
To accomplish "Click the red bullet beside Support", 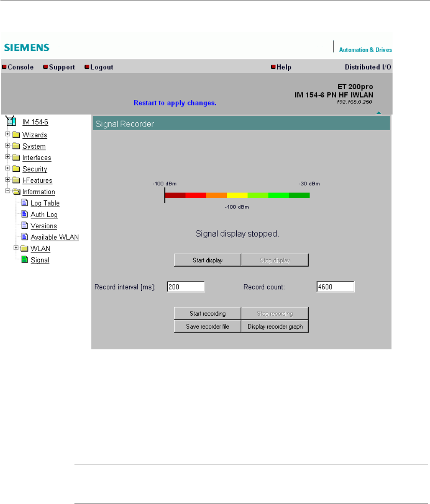I will 46,67.
